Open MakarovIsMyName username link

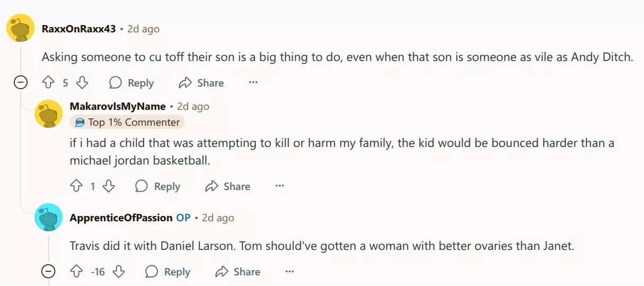pyautogui.click(x=118, y=106)
